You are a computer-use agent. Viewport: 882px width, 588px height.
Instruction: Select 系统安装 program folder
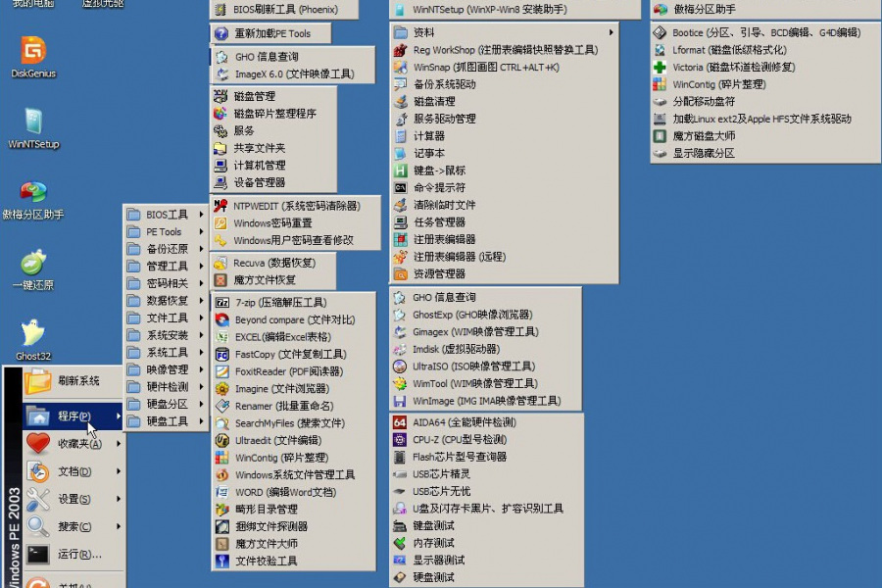click(x=166, y=335)
